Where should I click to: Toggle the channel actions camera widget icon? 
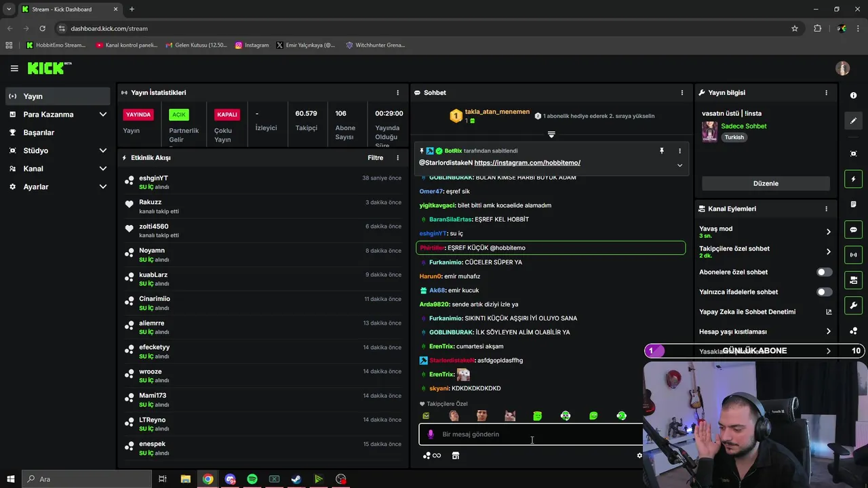coord(853,280)
